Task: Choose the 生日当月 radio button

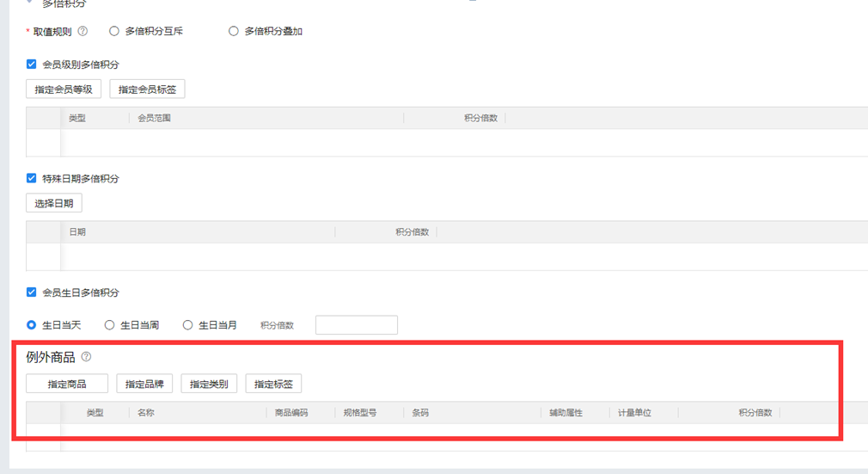Action: click(188, 325)
